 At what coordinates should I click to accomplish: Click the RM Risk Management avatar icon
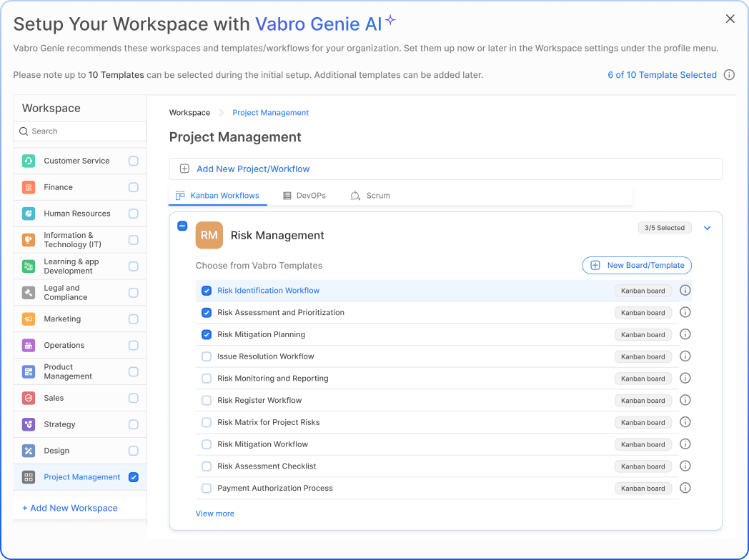[x=209, y=235]
